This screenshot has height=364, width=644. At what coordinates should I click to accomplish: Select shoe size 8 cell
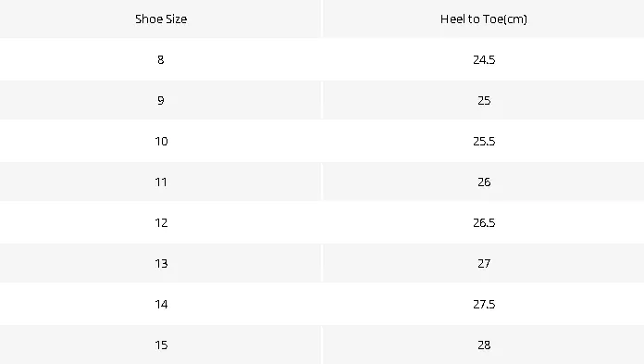[161, 59]
